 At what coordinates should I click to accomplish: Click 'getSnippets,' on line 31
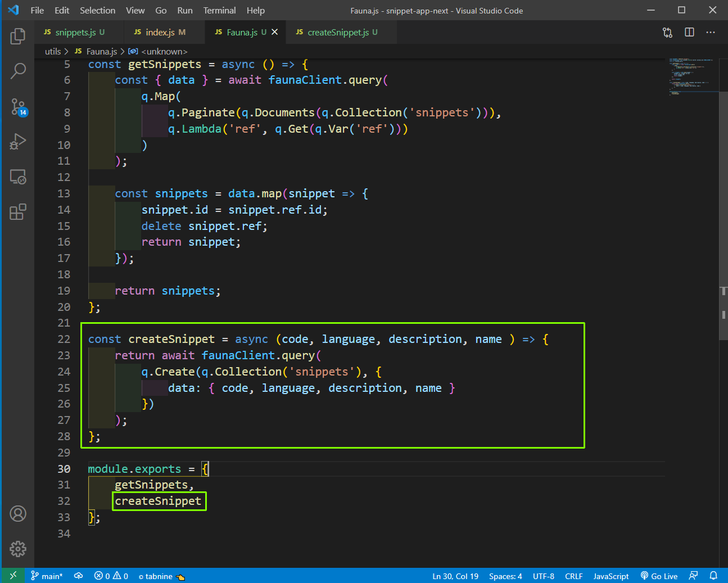coord(155,485)
